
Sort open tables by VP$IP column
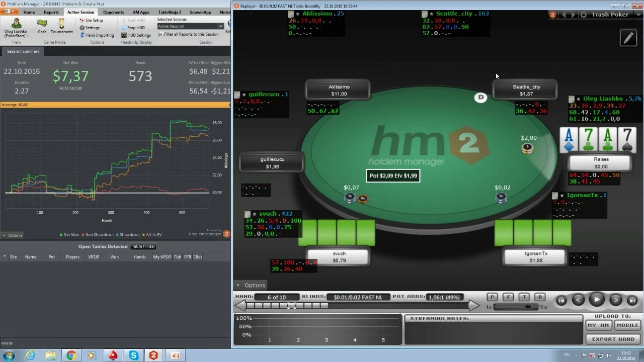tap(94, 257)
